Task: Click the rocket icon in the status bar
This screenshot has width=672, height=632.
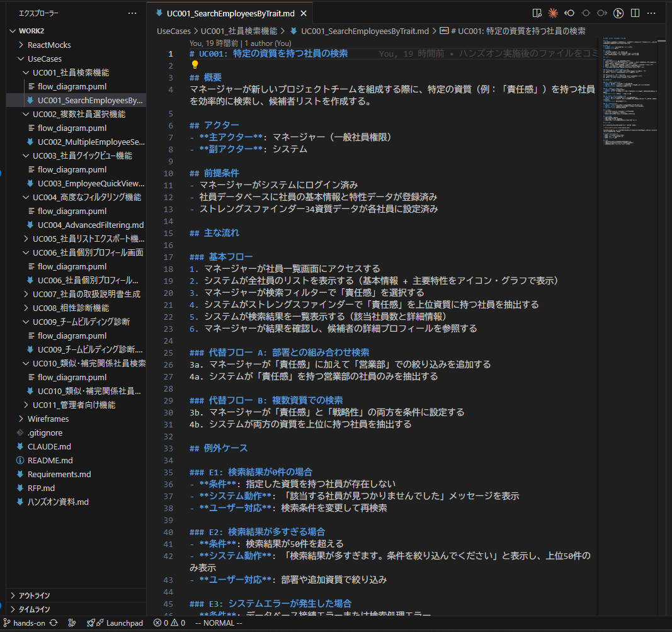Action: (x=91, y=623)
